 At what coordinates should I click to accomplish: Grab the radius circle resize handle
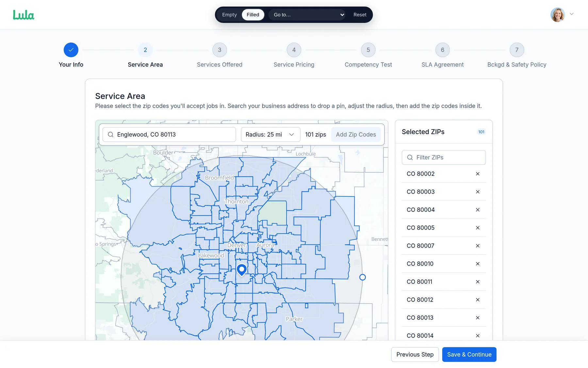click(362, 277)
